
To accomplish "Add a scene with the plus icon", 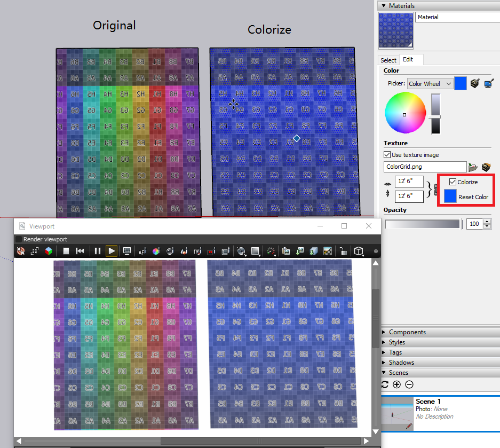I will pos(396,384).
